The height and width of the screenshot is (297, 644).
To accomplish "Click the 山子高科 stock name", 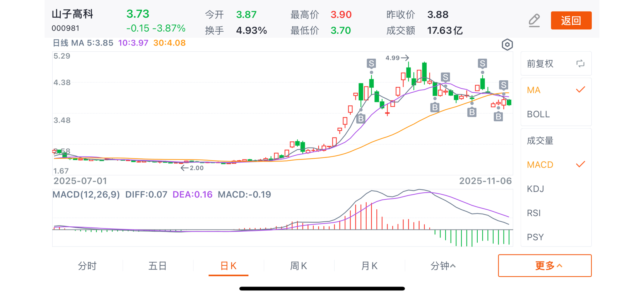I will click(72, 14).
